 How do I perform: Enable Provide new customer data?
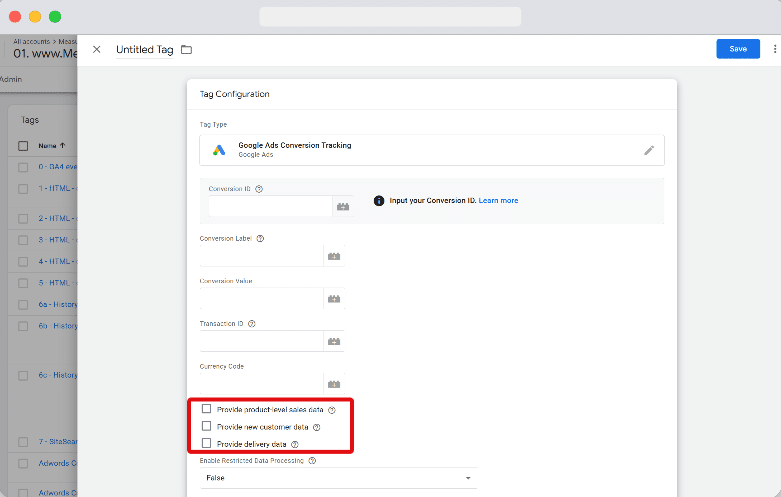(x=206, y=426)
